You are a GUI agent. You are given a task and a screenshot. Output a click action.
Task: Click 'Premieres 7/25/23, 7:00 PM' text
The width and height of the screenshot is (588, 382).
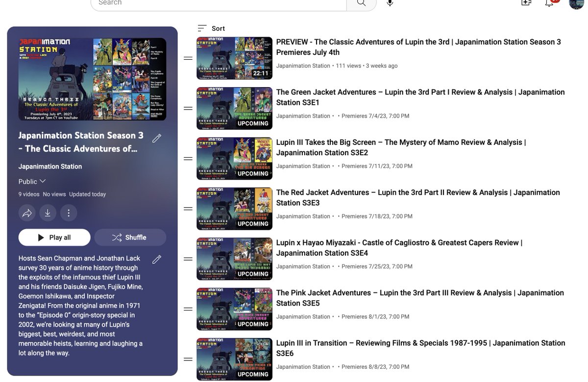tap(377, 266)
